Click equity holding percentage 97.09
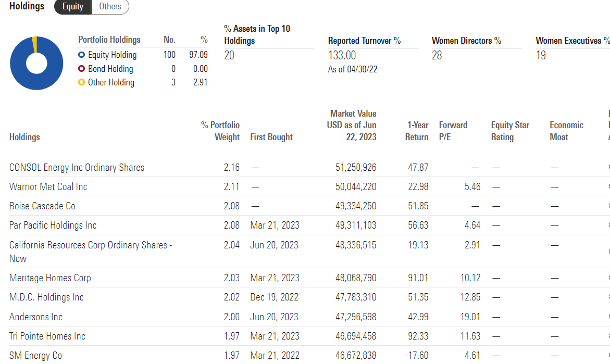The image size is (610, 364). coord(198,55)
